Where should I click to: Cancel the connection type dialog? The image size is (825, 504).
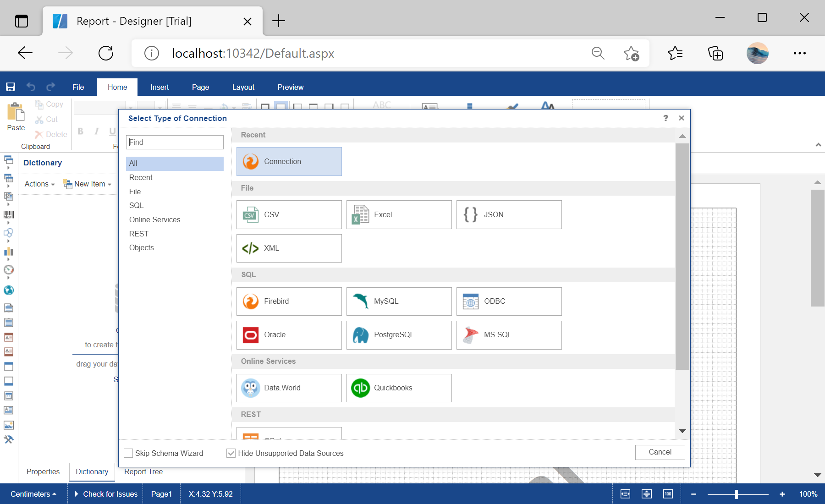(660, 452)
